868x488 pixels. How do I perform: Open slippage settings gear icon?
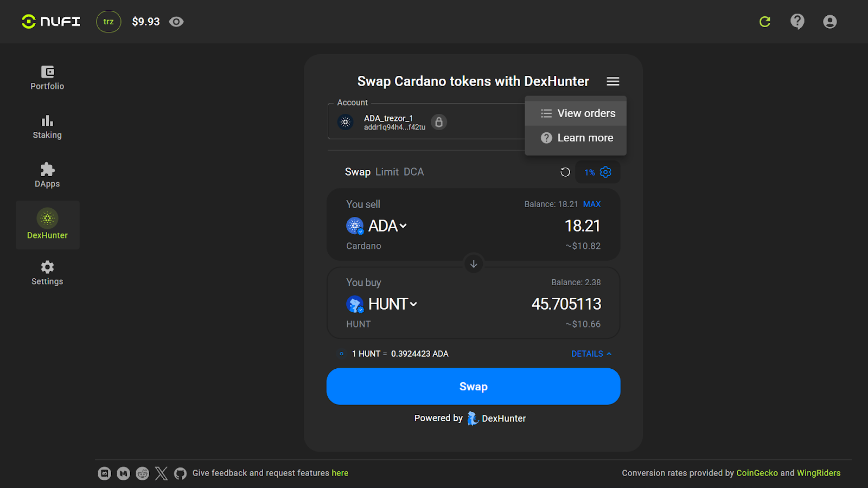pos(605,172)
